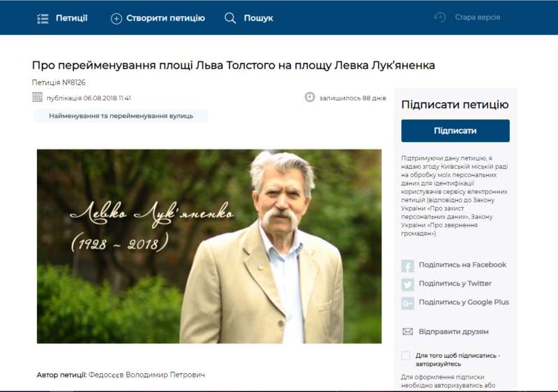Viewport: 558px width, 392px height.
Task: Click the old version history icon
Action: click(x=439, y=17)
